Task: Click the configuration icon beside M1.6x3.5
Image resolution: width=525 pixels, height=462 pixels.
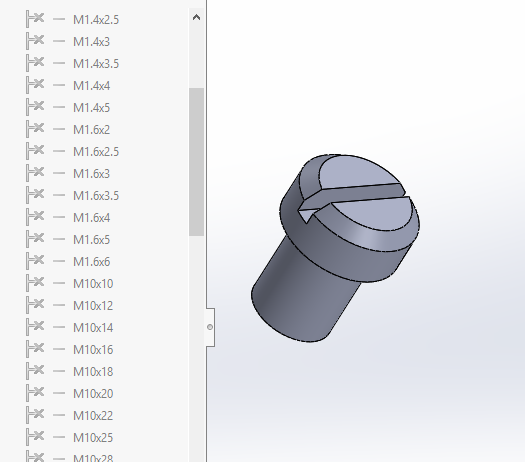Action: click(x=35, y=195)
